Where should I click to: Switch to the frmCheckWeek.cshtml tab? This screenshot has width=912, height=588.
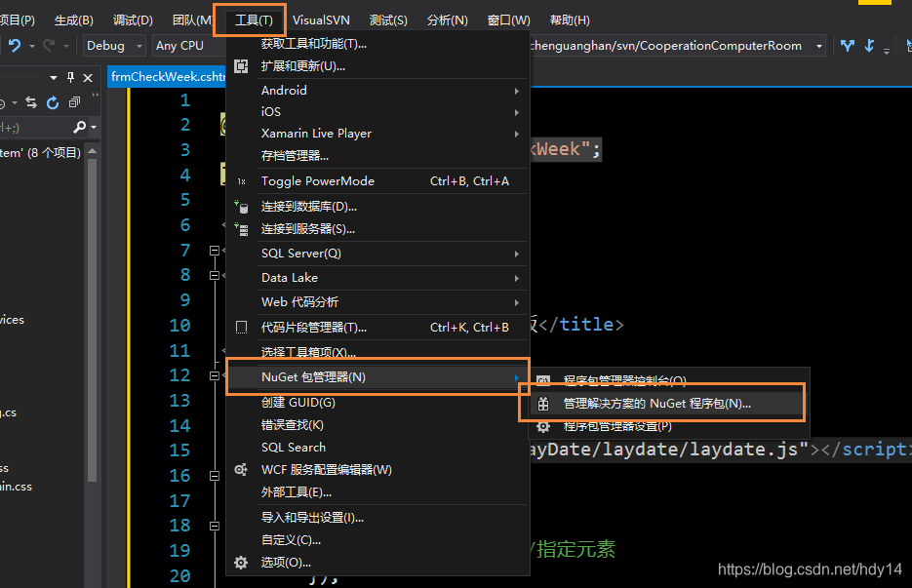[x=167, y=77]
